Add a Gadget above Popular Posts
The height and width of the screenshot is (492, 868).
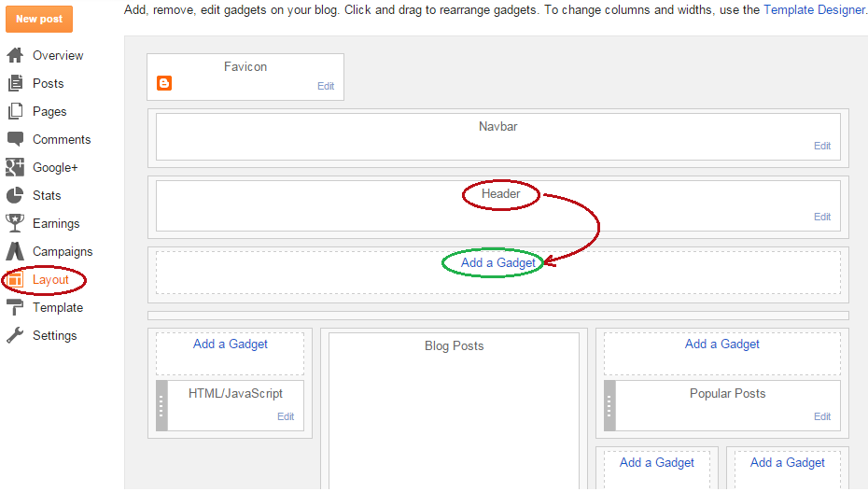[721, 344]
